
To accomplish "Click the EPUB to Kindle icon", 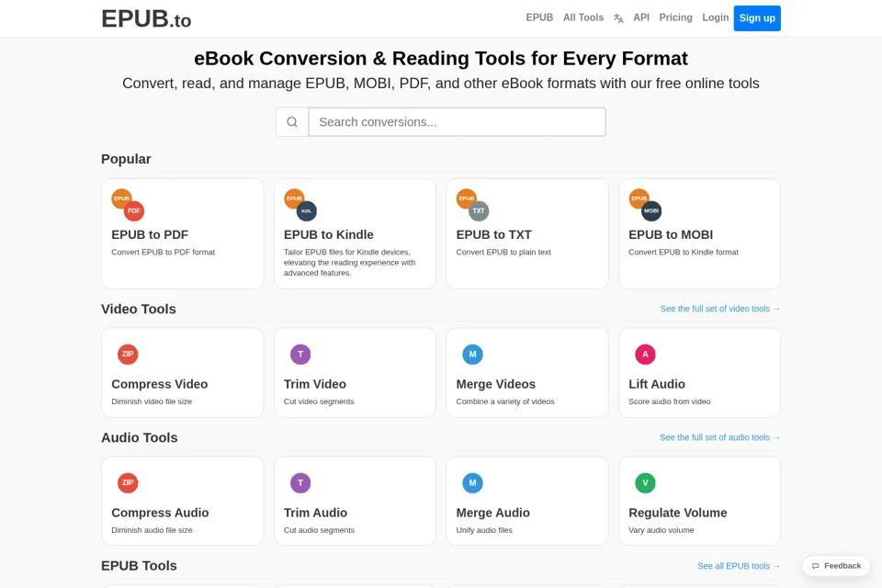I will click(300, 205).
